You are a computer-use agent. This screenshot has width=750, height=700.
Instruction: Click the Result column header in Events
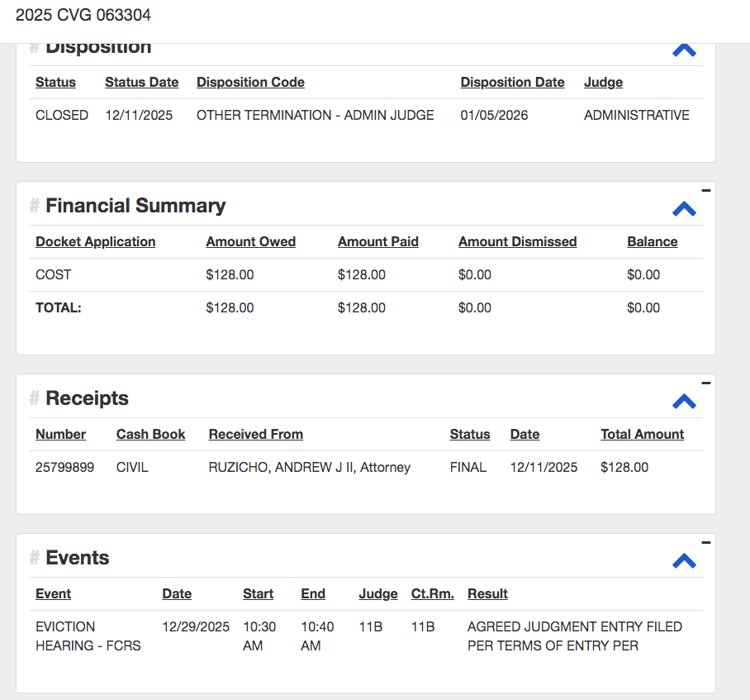pyautogui.click(x=487, y=594)
